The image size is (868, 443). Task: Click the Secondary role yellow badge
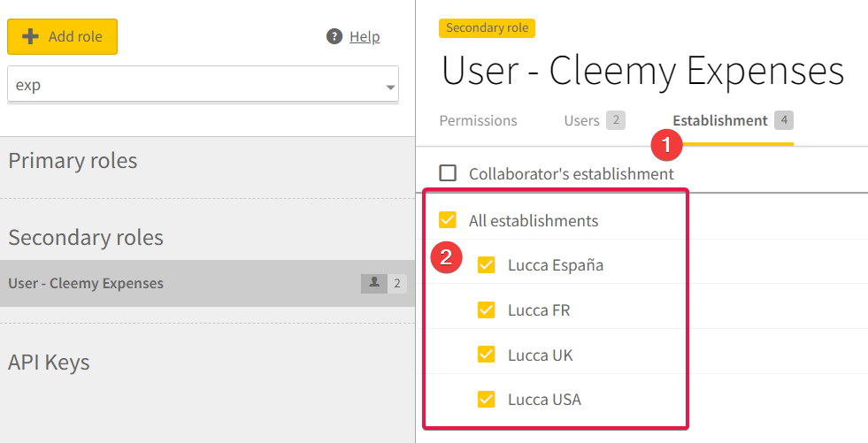pyautogui.click(x=488, y=28)
